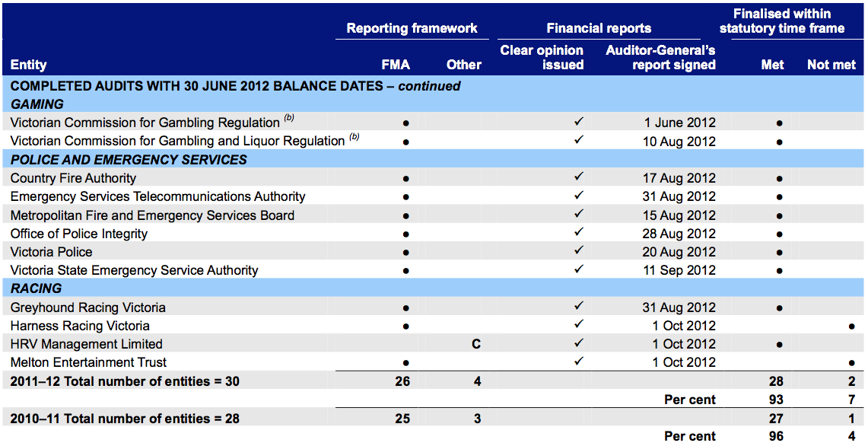Select the 11 Sep 2012 date

click(x=679, y=270)
